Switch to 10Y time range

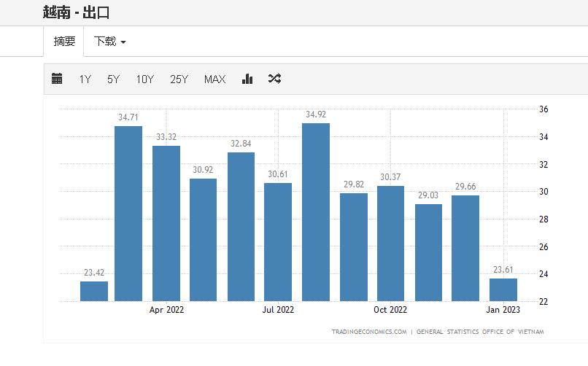point(144,79)
